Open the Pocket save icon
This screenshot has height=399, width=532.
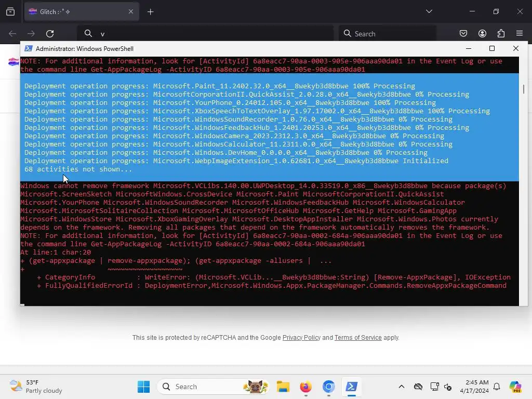coord(463,33)
